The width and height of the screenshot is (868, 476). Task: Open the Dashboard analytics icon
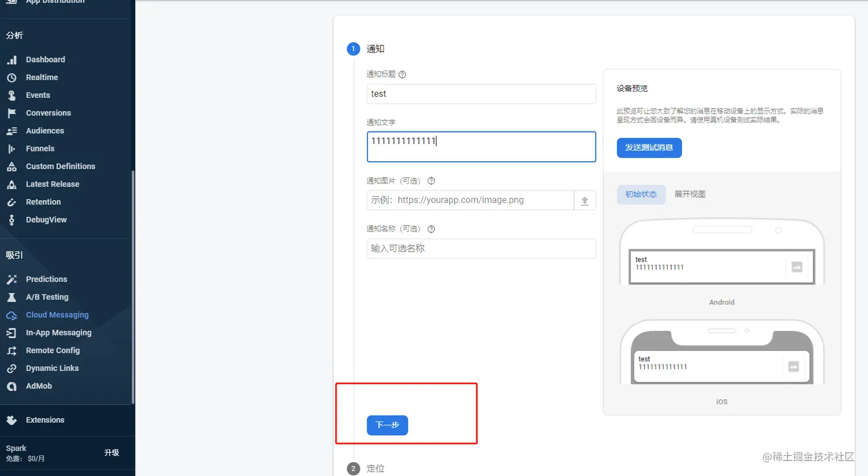[13, 59]
